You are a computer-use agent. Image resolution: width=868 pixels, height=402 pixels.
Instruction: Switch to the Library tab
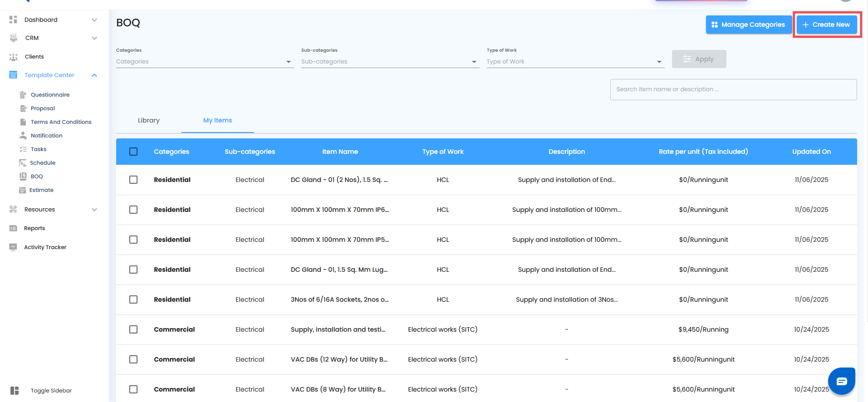(149, 120)
